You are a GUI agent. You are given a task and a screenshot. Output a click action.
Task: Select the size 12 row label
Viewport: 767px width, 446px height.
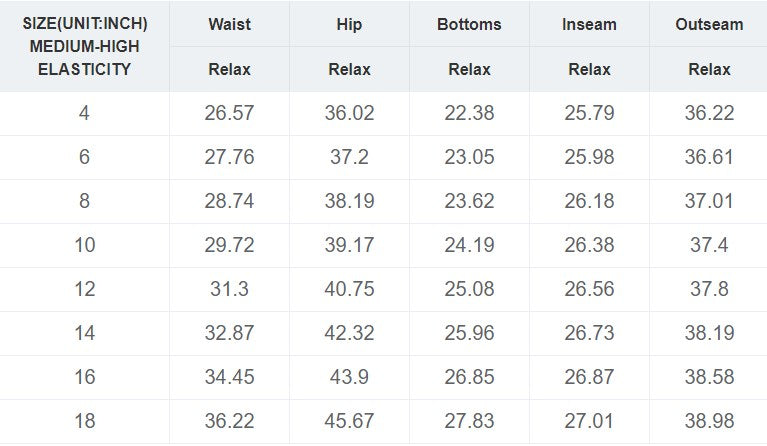coord(84,290)
